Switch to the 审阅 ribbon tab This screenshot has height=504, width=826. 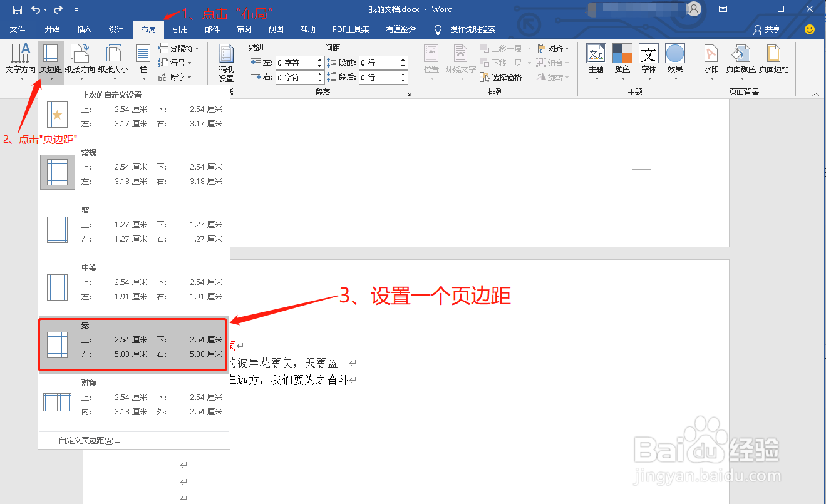point(244,29)
